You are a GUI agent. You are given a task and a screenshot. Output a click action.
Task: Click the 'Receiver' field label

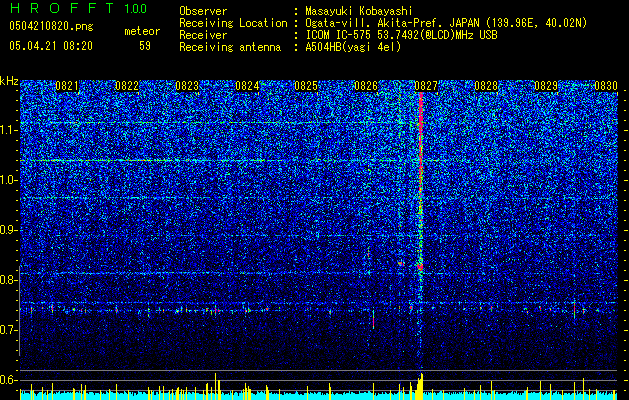(x=203, y=35)
